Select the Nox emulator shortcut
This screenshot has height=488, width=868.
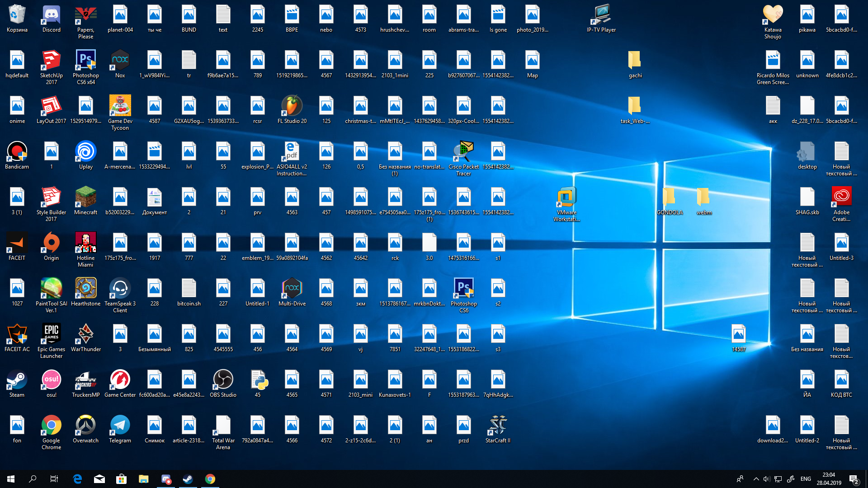120,65
